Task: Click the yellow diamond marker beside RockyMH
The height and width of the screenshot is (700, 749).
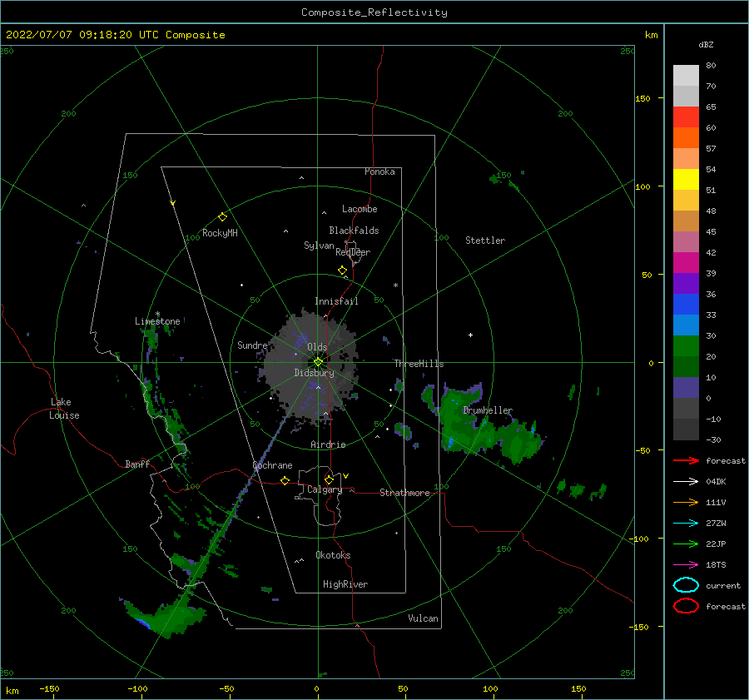Action: pos(222,217)
